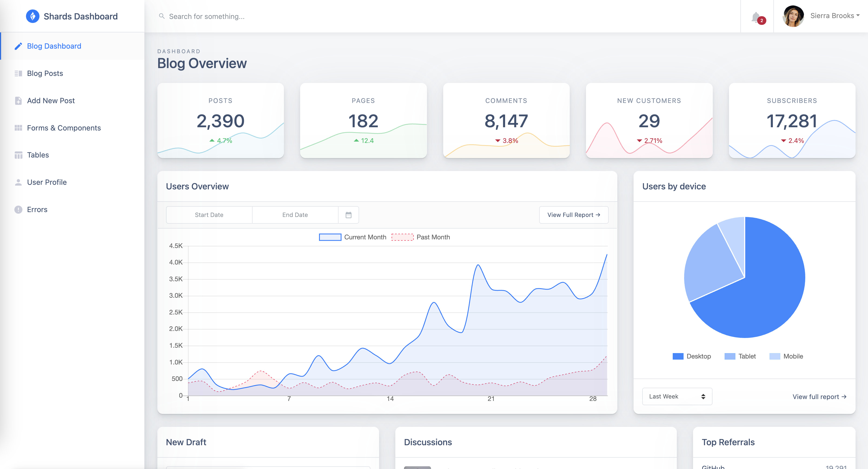This screenshot has height=469, width=868.
Task: Click the Tables icon in the sidebar
Action: [19, 155]
